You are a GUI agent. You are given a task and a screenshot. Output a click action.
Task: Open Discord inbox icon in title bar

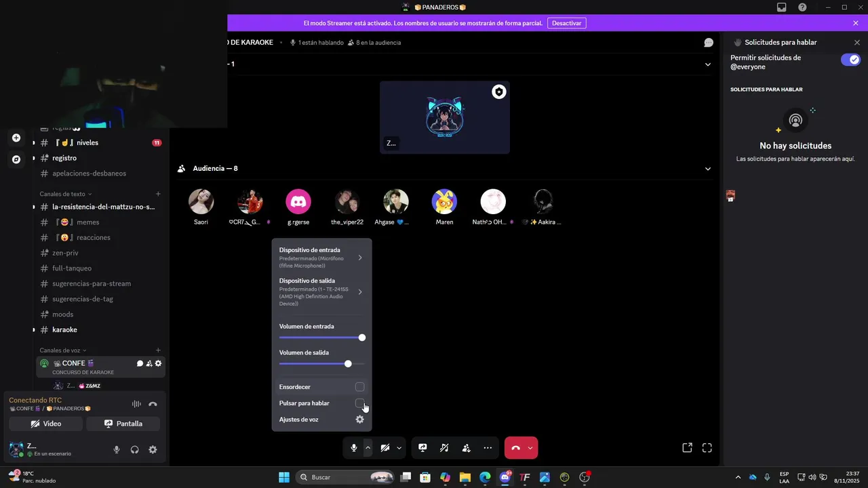pos(782,7)
